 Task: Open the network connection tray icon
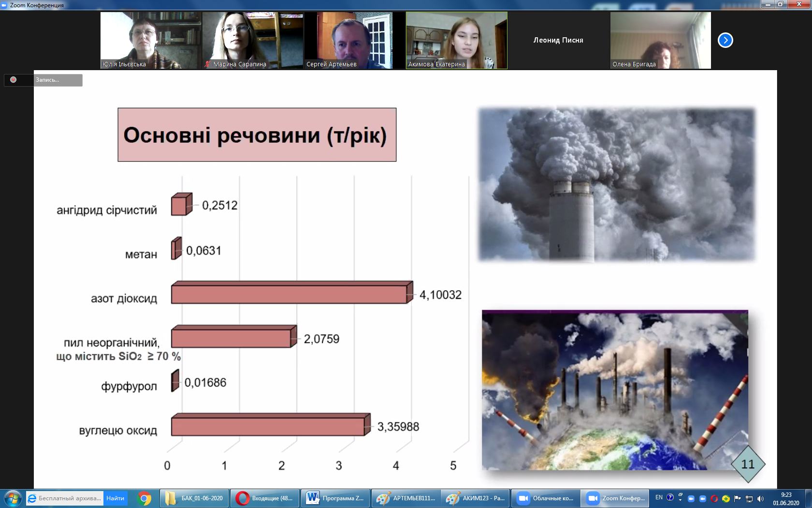click(749, 498)
